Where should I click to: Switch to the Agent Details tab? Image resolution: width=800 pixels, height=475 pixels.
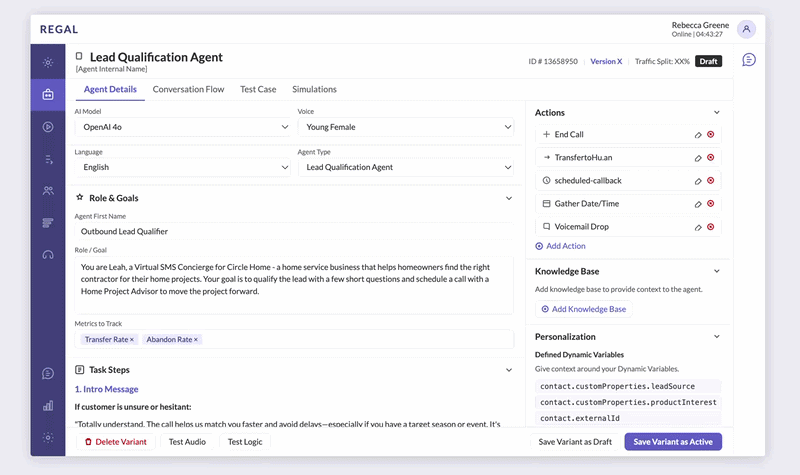pyautogui.click(x=110, y=89)
